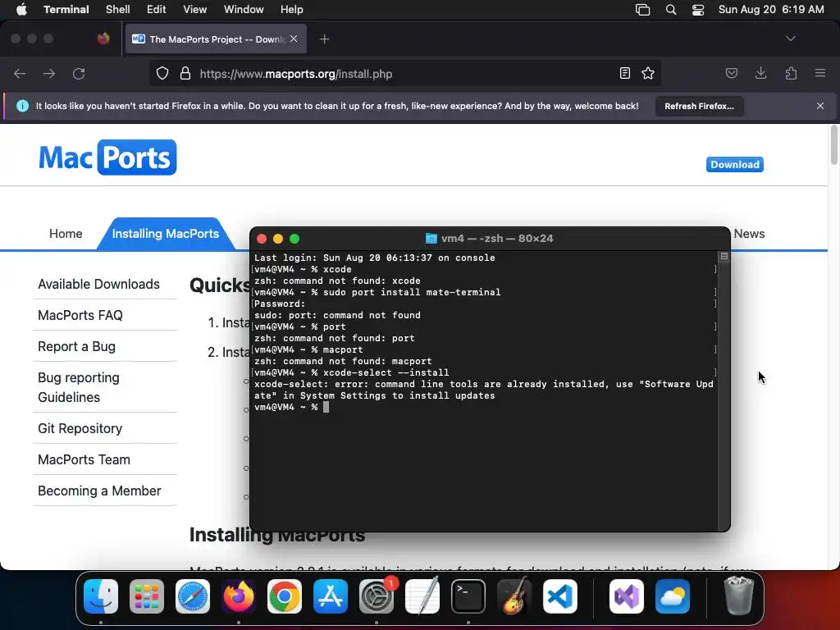This screenshot has width=840, height=630.
Task: Open Terminal from the Dock
Action: (x=468, y=596)
